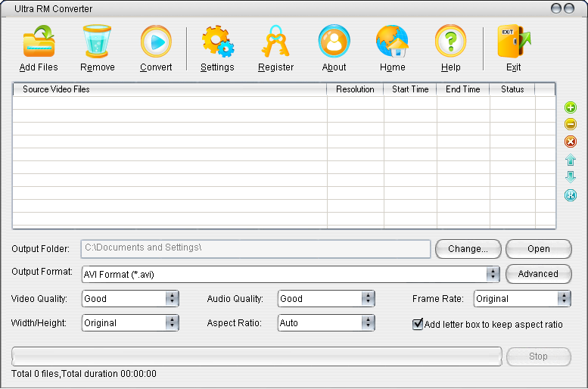The height and width of the screenshot is (389, 588).
Task: Open the Register keys icon
Action: click(x=275, y=42)
